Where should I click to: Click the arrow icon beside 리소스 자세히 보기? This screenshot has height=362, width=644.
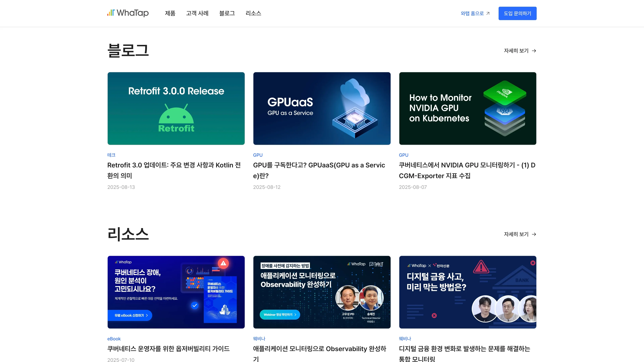pos(534,234)
